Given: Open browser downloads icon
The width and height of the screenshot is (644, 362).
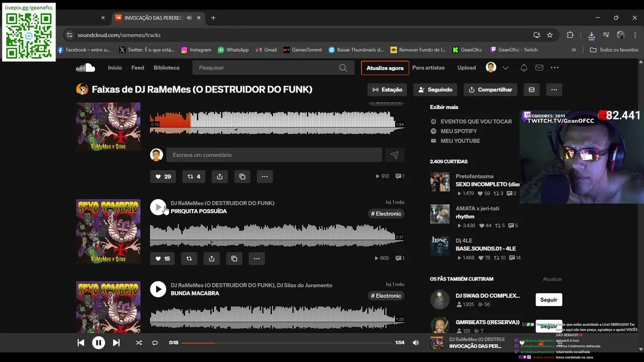Looking at the screenshot, I should click(x=592, y=35).
